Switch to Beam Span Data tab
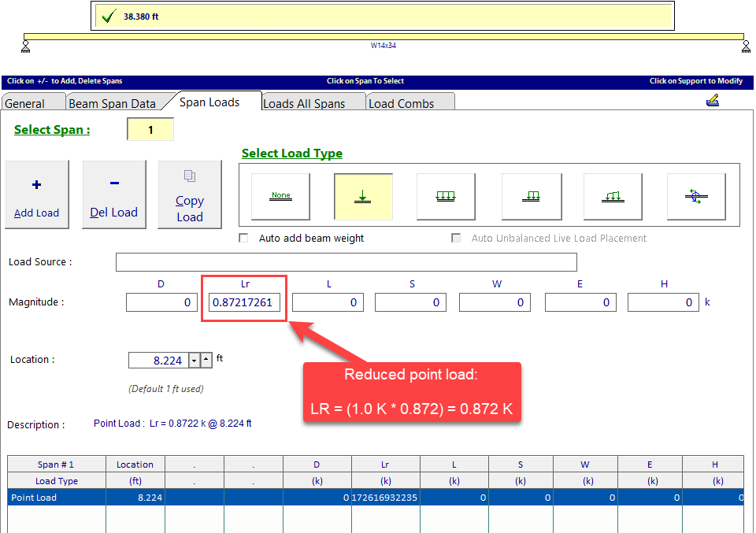 click(114, 103)
